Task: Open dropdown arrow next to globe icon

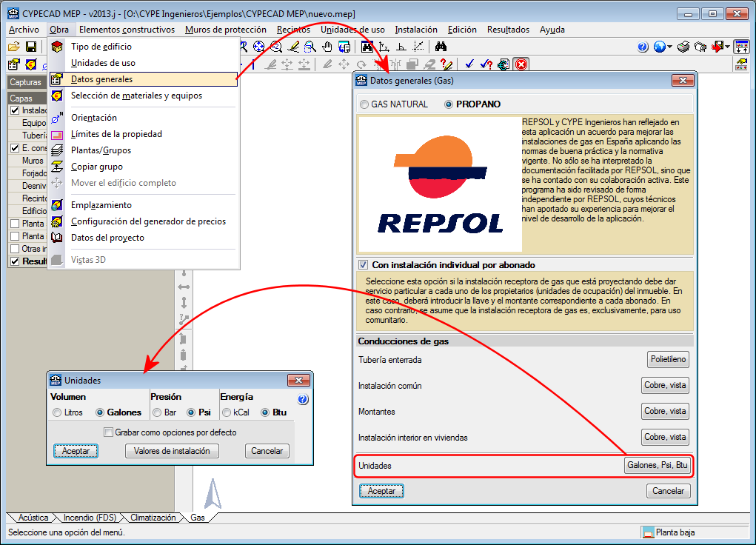Action: 669,47
